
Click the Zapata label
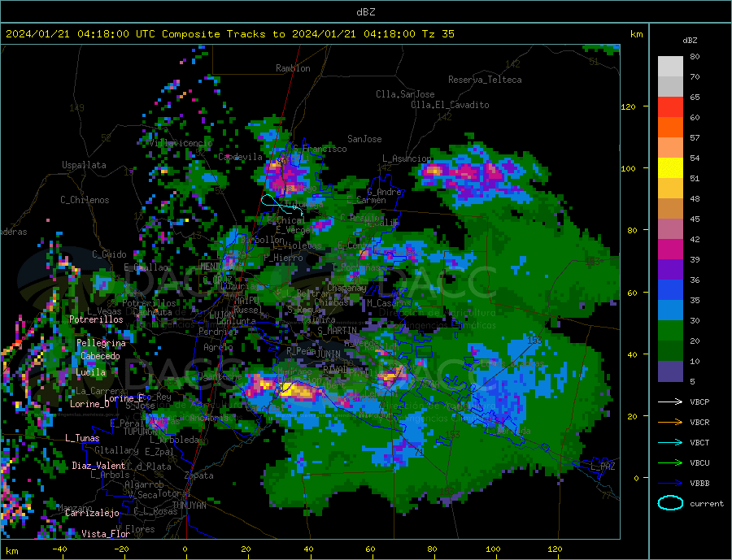coord(199,475)
